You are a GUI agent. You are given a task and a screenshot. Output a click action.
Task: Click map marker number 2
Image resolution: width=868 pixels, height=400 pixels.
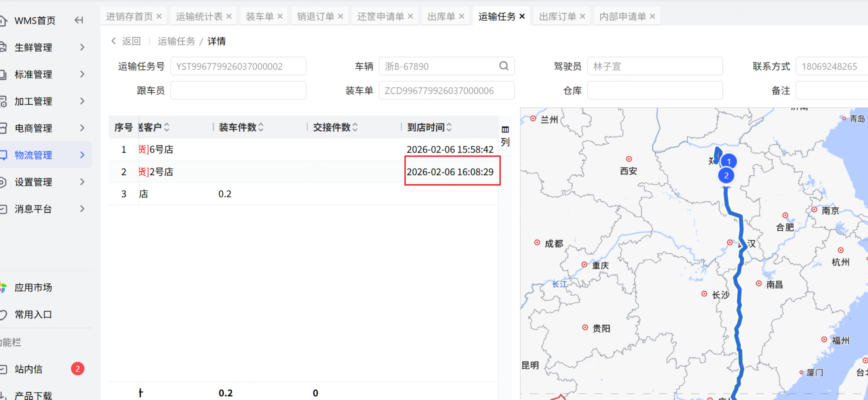(726, 176)
